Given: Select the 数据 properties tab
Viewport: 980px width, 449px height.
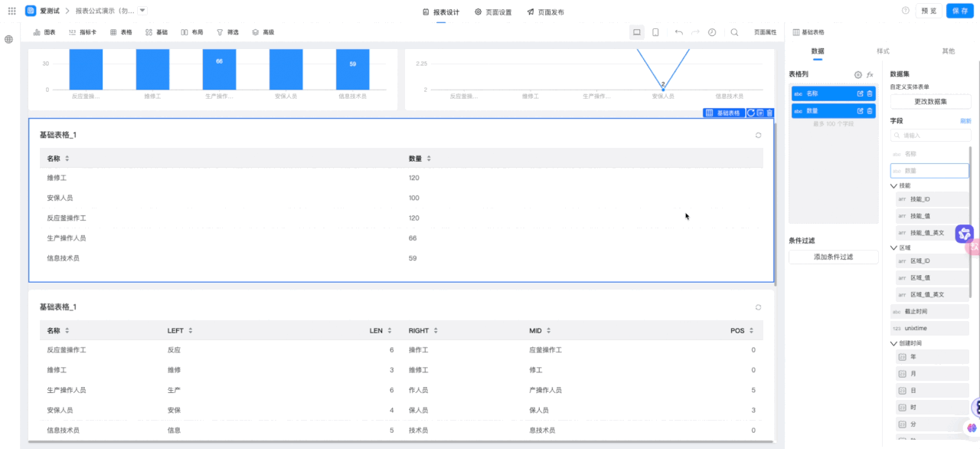Looking at the screenshot, I should [818, 51].
